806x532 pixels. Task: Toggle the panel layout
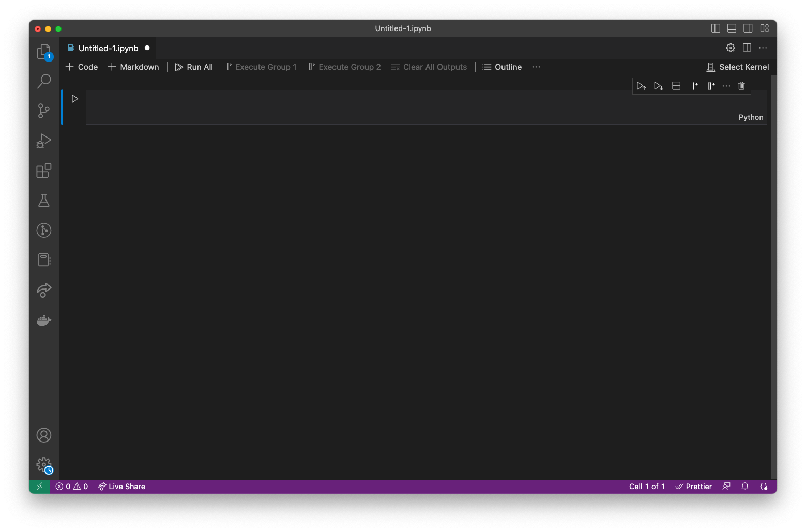tap(732, 28)
